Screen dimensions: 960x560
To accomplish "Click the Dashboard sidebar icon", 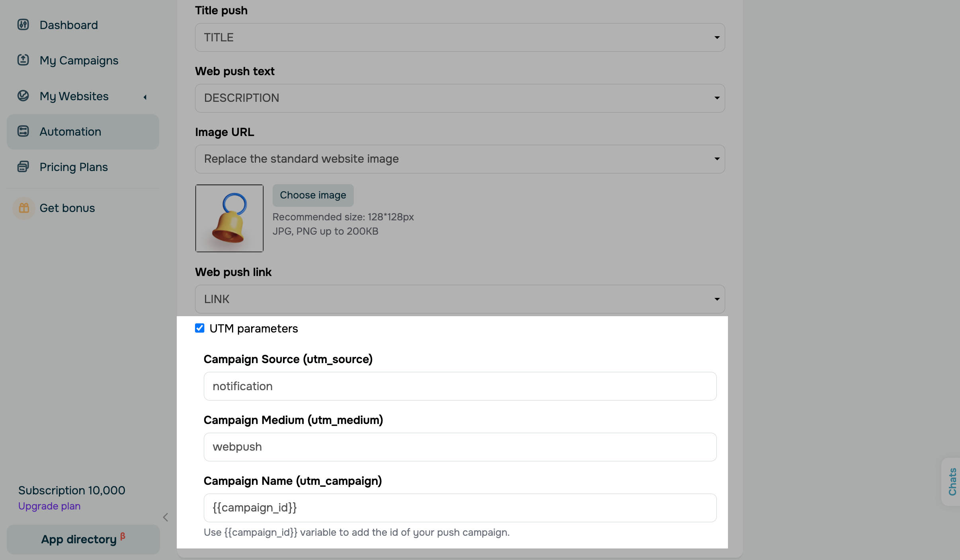I will 23,25.
